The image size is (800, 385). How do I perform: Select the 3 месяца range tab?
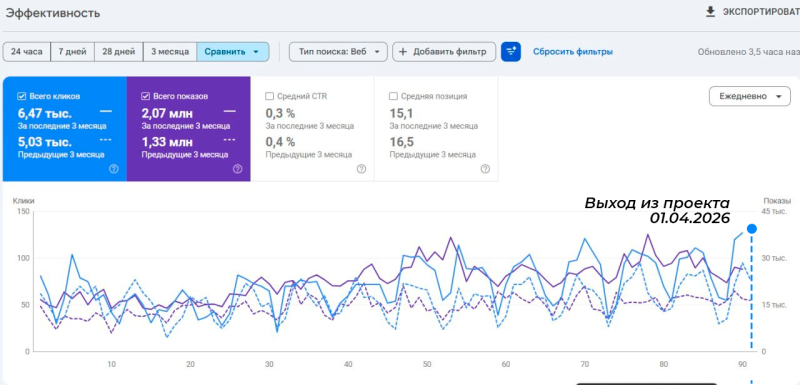click(x=170, y=52)
